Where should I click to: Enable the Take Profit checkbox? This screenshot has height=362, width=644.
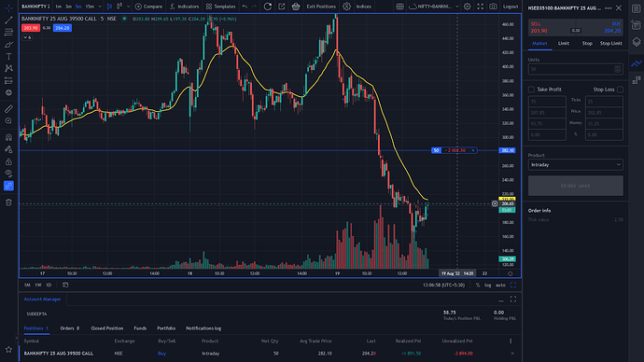[531, 90]
